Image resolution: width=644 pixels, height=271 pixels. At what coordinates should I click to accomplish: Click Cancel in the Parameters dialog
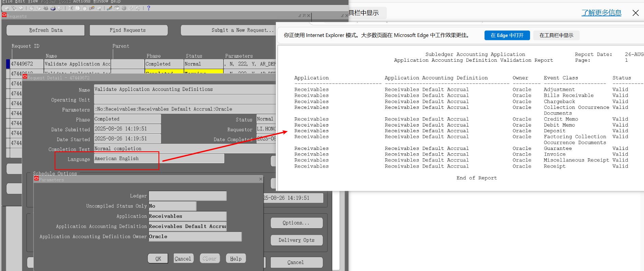(x=184, y=258)
